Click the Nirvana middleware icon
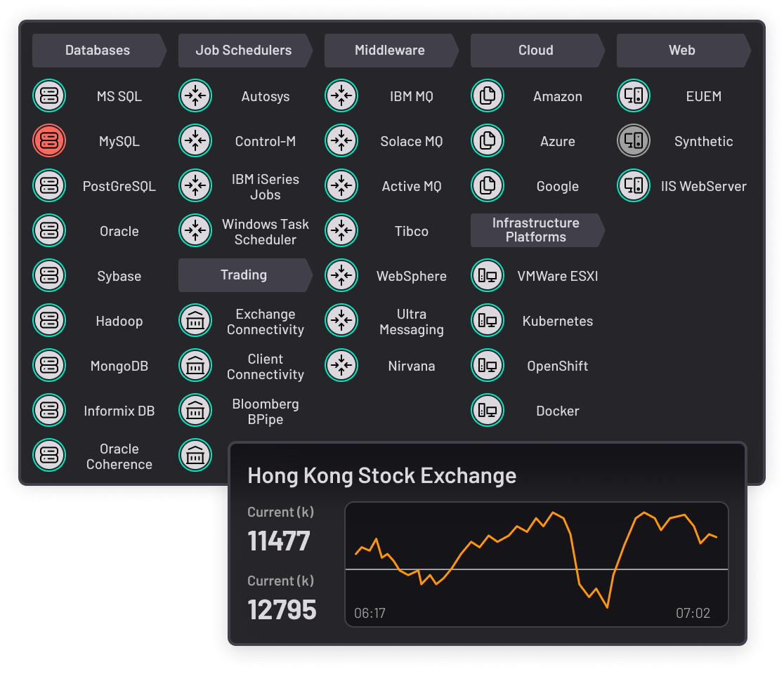The height and width of the screenshot is (674, 784). tap(341, 366)
